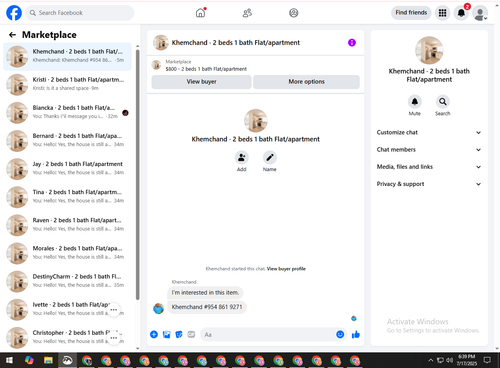Open the DestinyCharm conversation
Viewport: 500px width, 368px height.
pyautogui.click(x=68, y=281)
